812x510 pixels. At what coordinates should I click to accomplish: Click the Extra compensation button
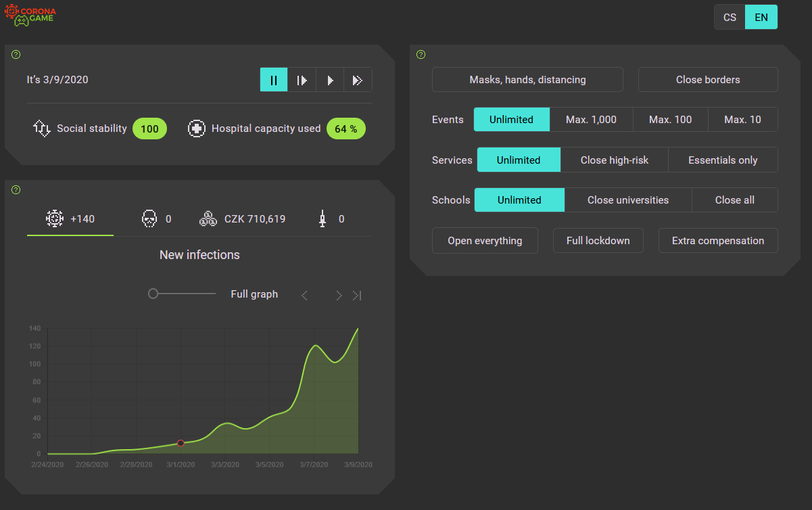718,241
